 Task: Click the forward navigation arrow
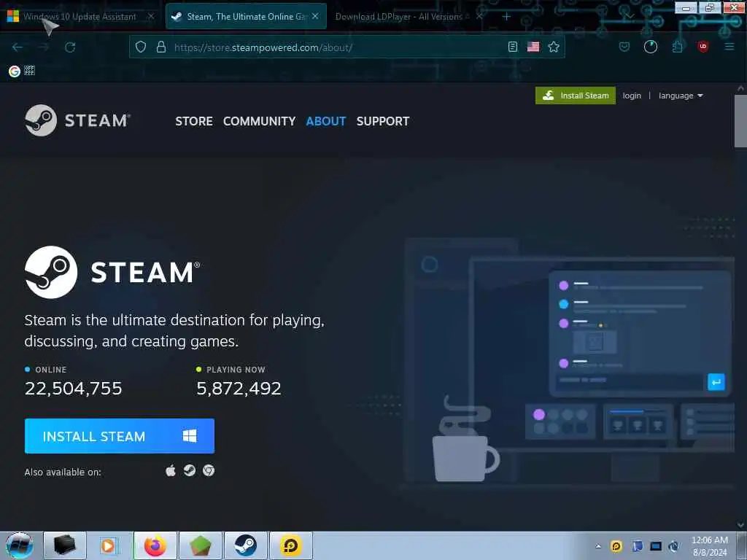pyautogui.click(x=44, y=47)
